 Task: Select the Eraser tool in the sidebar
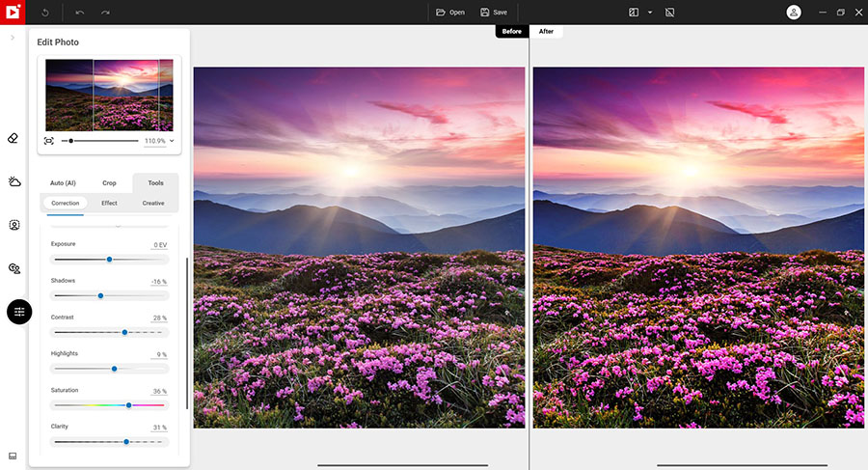tap(14, 138)
